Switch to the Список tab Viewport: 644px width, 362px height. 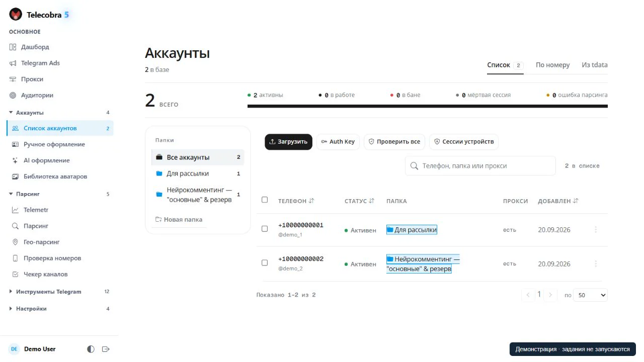tap(505, 65)
